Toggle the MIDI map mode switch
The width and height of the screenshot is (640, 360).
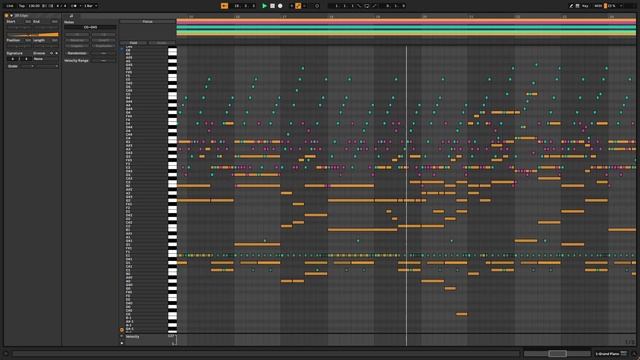pos(598,6)
